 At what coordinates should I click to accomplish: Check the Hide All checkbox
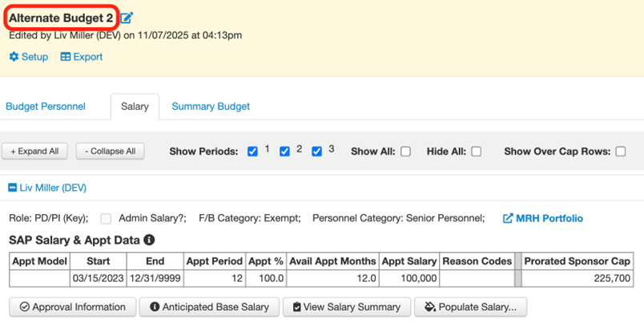476,152
